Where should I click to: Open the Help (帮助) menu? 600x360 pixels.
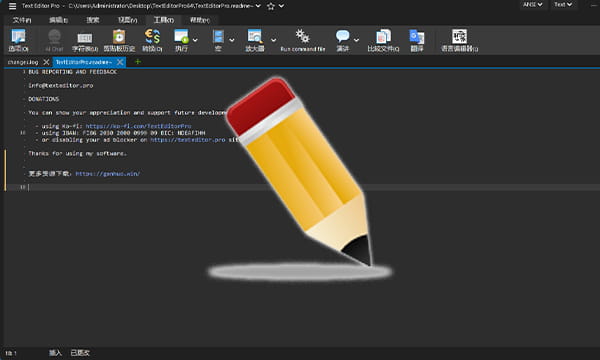coord(200,20)
